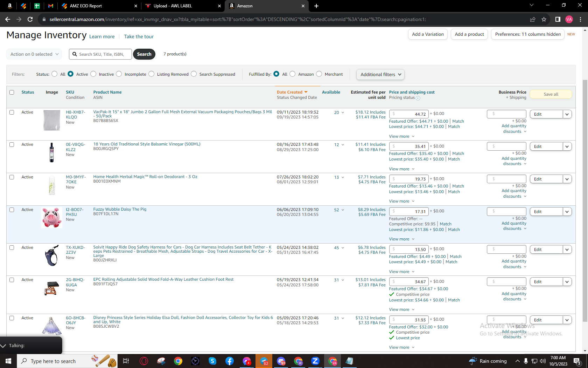Select Fulfilled By Amazon radio button
The image size is (588, 368).
292,74
